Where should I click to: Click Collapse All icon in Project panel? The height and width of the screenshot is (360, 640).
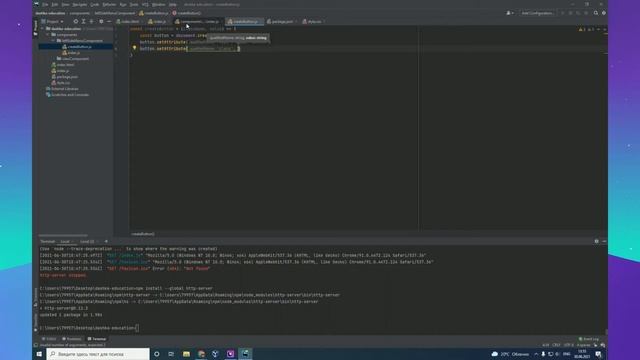point(91,22)
